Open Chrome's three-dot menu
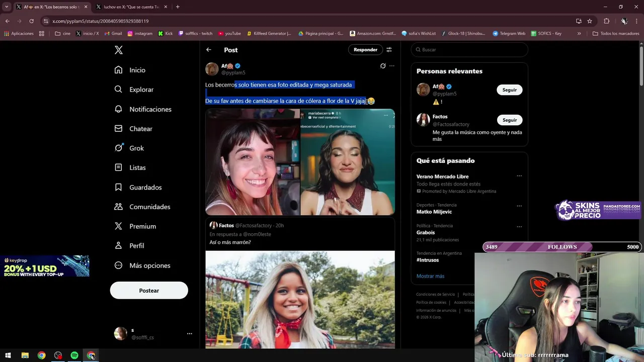Viewport: 644px width, 362px height. [x=637, y=21]
